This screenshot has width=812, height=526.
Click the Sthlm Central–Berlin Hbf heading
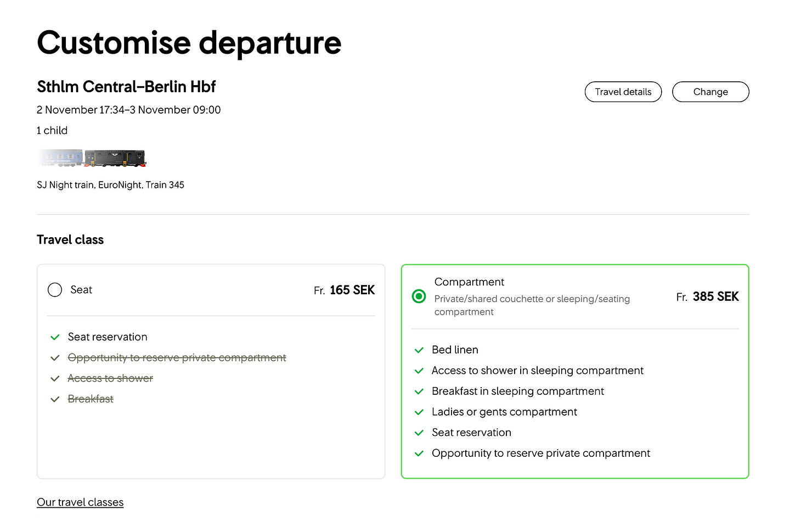(126, 87)
